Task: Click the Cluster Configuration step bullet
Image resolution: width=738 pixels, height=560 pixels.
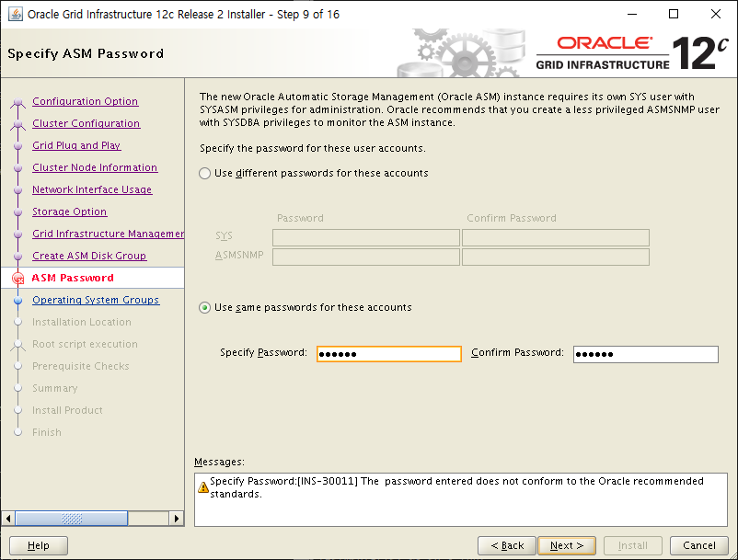Action: click(17, 123)
